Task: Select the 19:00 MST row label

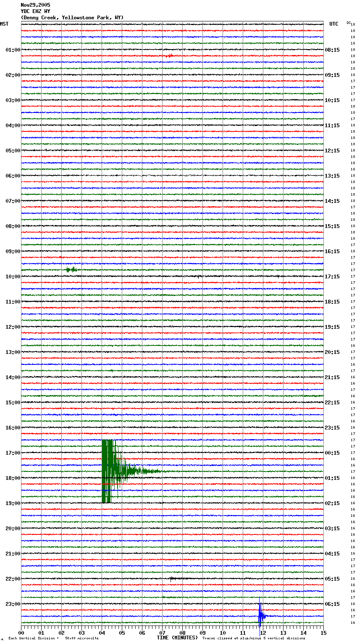Action: 13,503
